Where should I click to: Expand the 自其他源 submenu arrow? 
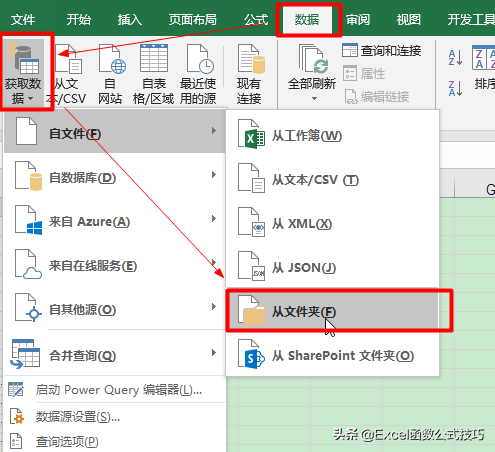214,307
